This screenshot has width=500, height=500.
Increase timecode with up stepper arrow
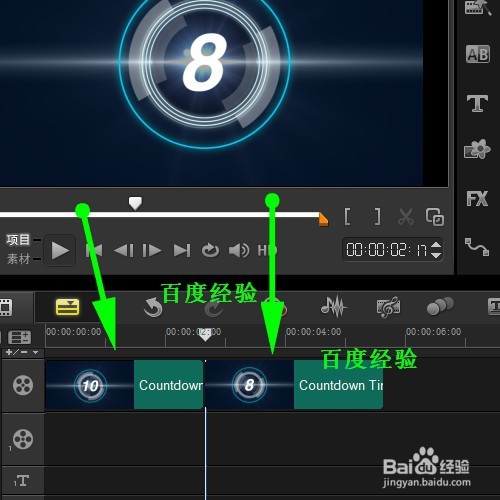[x=436, y=245]
